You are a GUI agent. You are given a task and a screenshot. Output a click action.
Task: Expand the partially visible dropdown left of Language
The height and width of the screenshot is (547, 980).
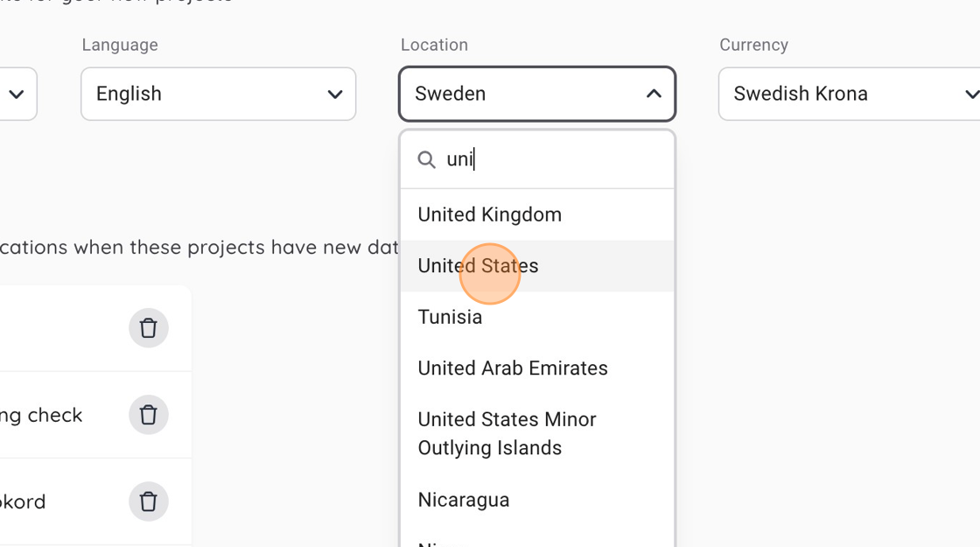tap(17, 94)
